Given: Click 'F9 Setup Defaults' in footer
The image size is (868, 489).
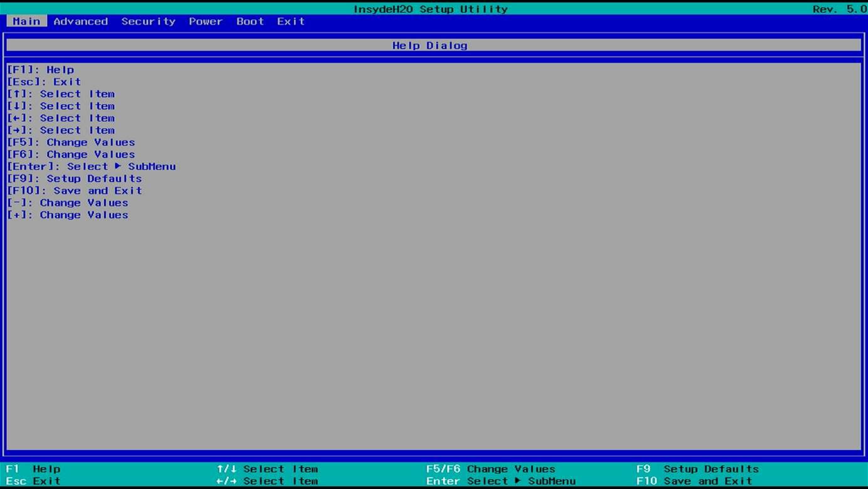Looking at the screenshot, I should [697, 469].
